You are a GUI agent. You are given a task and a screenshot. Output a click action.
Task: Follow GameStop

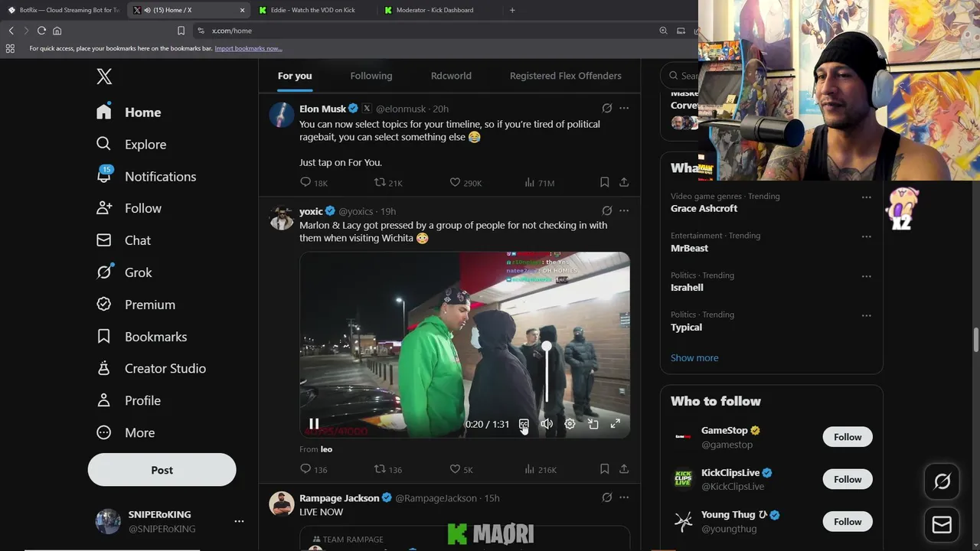tap(848, 437)
